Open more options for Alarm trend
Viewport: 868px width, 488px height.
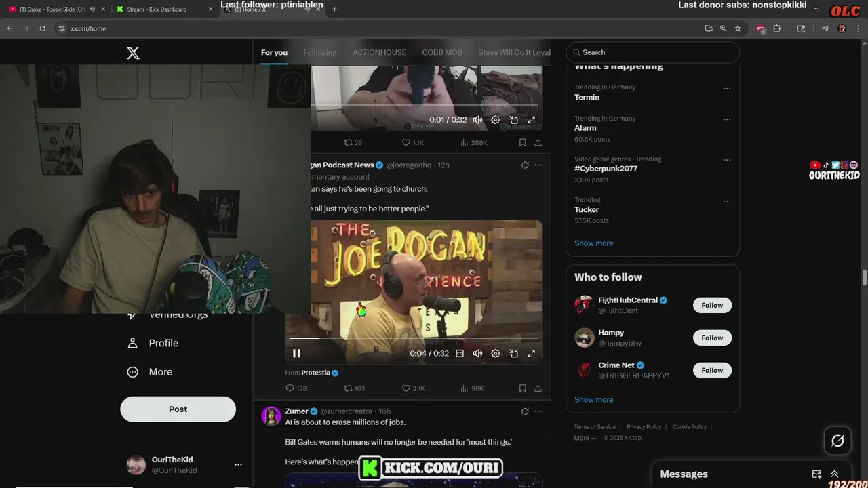coord(727,119)
